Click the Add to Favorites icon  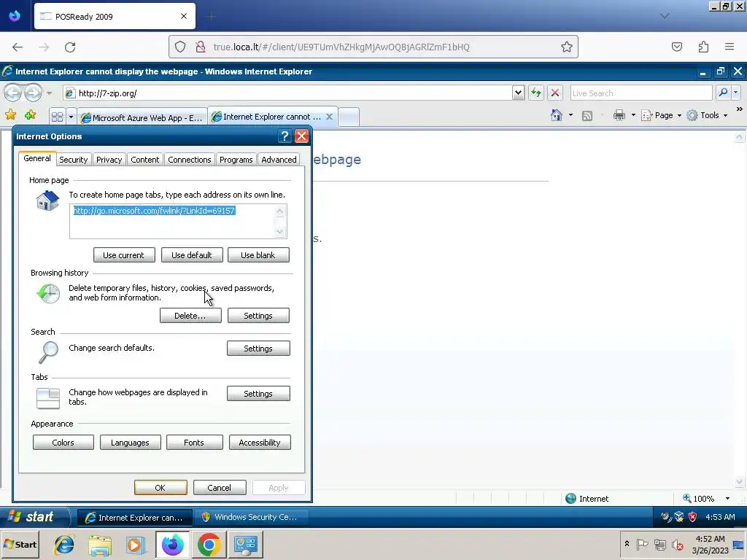point(30,114)
